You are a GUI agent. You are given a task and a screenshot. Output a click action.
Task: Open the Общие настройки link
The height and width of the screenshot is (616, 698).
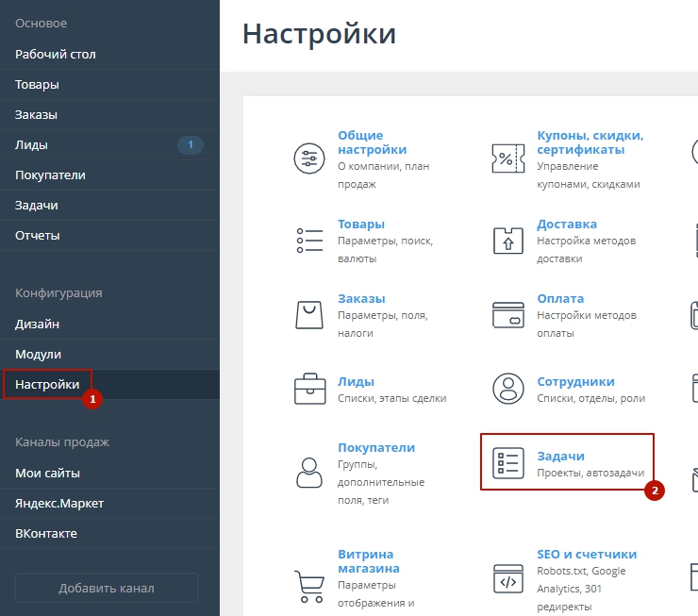[x=372, y=142]
